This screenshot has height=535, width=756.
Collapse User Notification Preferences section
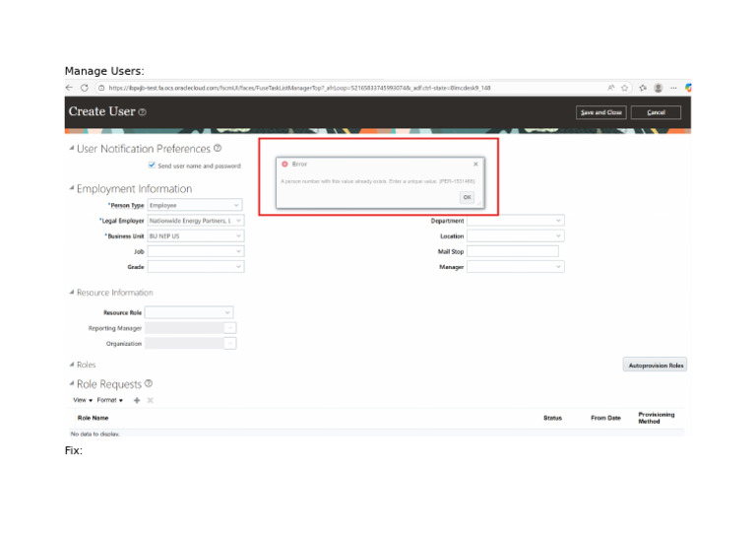click(x=72, y=148)
